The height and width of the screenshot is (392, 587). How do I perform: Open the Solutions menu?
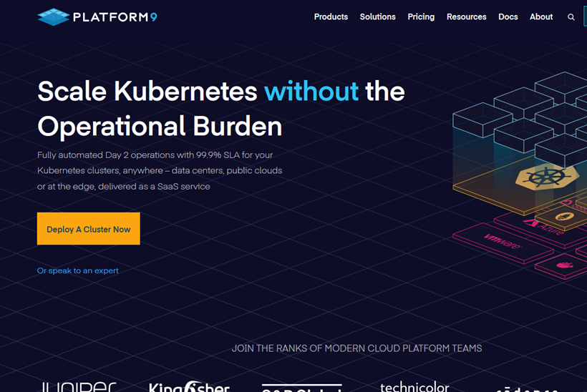[x=377, y=17]
